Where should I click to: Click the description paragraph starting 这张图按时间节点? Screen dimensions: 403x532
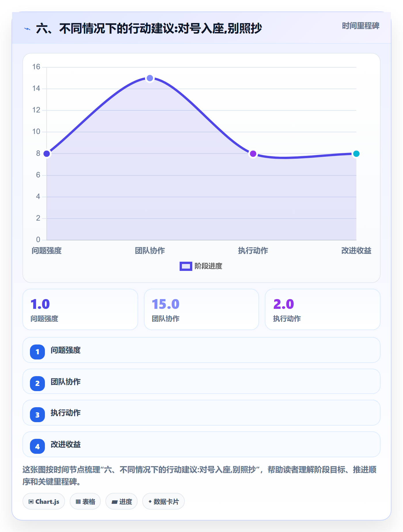click(199, 476)
